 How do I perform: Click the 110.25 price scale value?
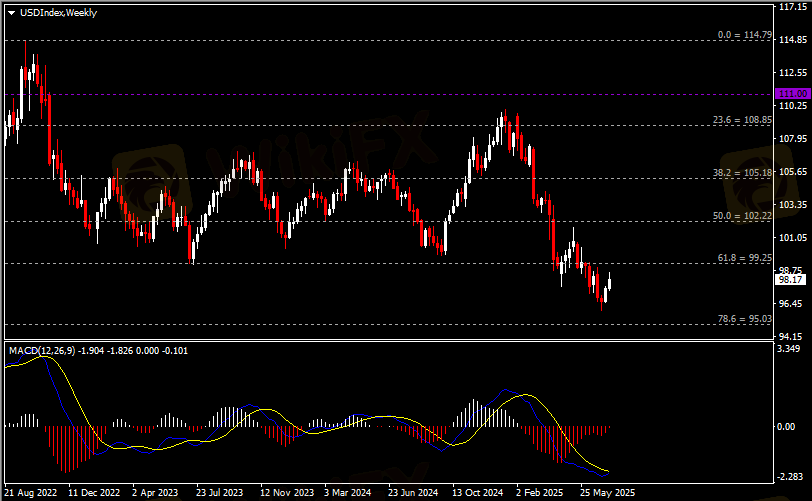click(793, 106)
